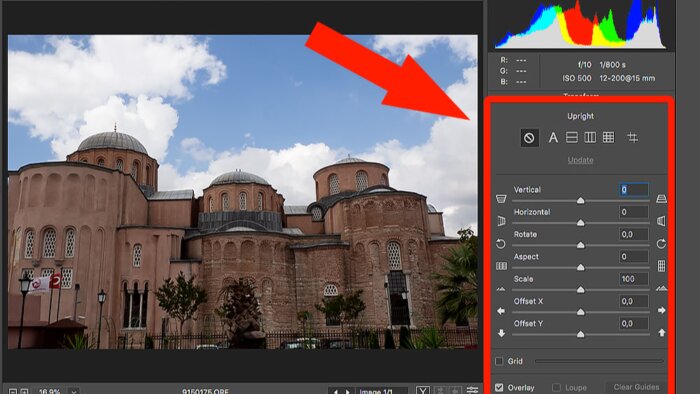This screenshot has width=700, height=394.
Task: Select the Upright Off (disabled) icon
Action: 529,138
